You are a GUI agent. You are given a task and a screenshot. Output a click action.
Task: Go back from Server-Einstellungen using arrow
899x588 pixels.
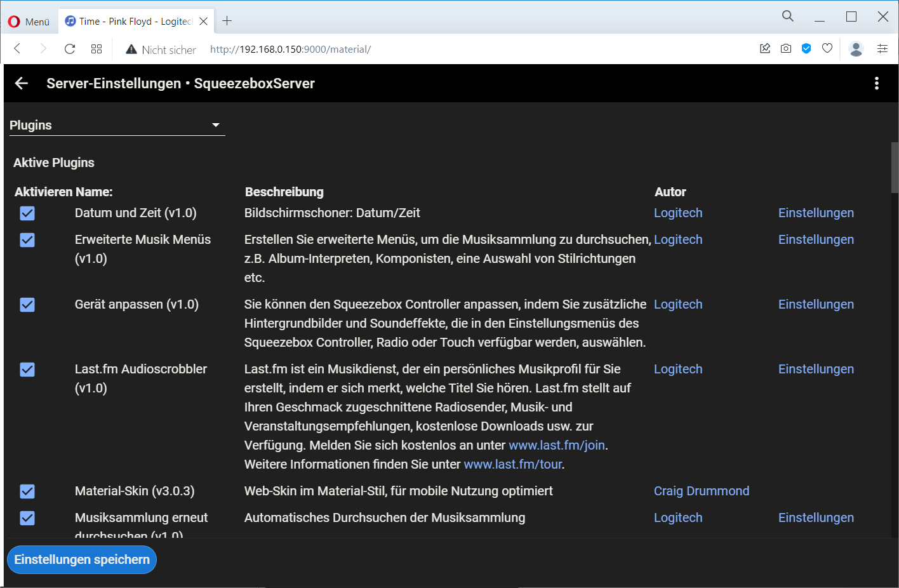(22, 83)
